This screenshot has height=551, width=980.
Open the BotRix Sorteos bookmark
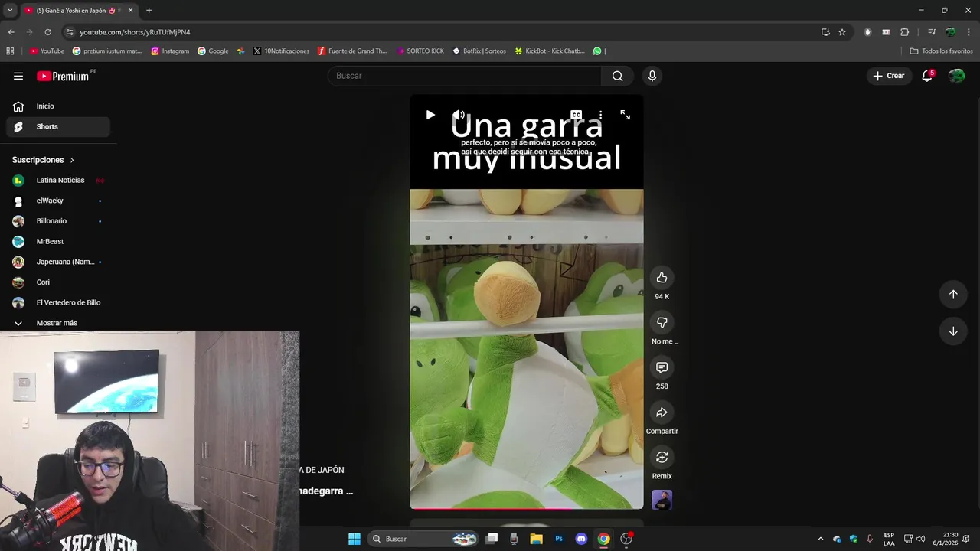(x=479, y=51)
